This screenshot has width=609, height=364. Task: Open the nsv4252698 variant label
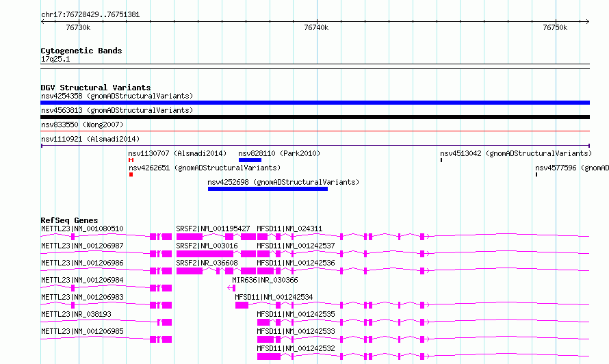(283, 182)
